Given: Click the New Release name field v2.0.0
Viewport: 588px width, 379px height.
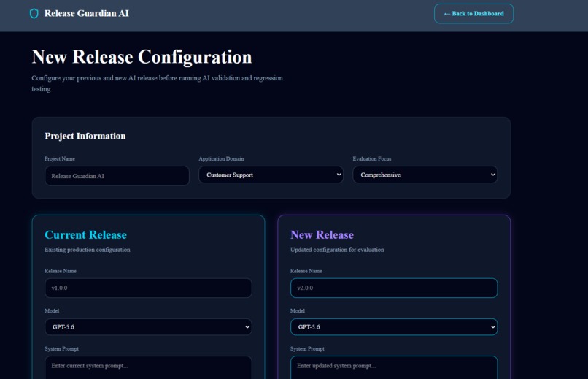Looking at the screenshot, I should [394, 288].
